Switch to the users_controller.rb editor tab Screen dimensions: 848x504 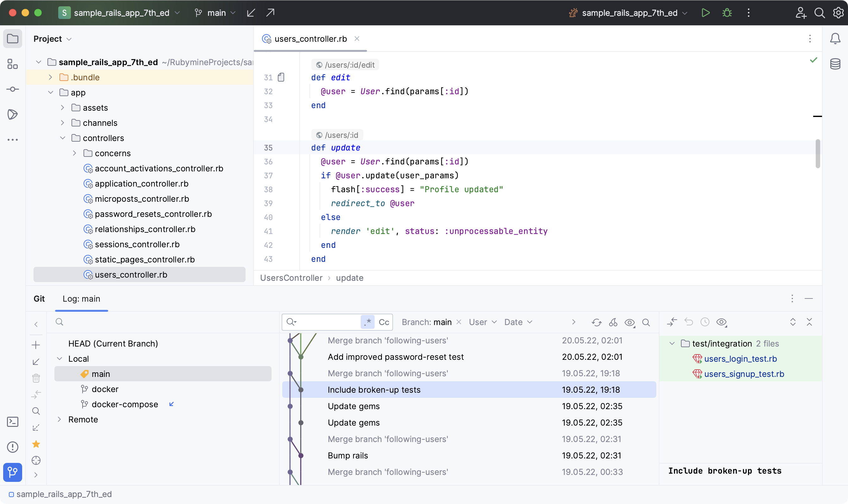[x=310, y=39]
